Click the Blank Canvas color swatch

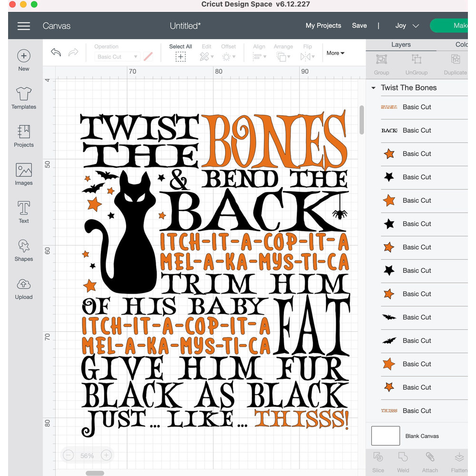pyautogui.click(x=386, y=436)
